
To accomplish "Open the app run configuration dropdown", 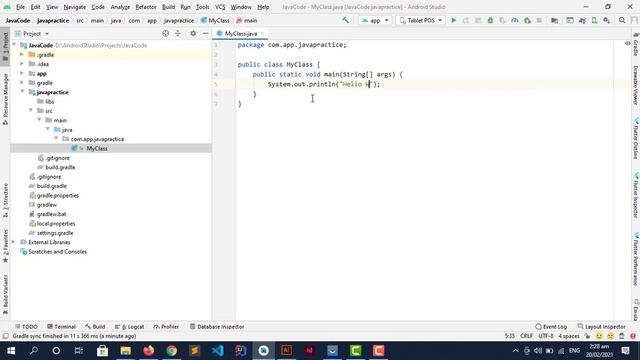I will [375, 20].
